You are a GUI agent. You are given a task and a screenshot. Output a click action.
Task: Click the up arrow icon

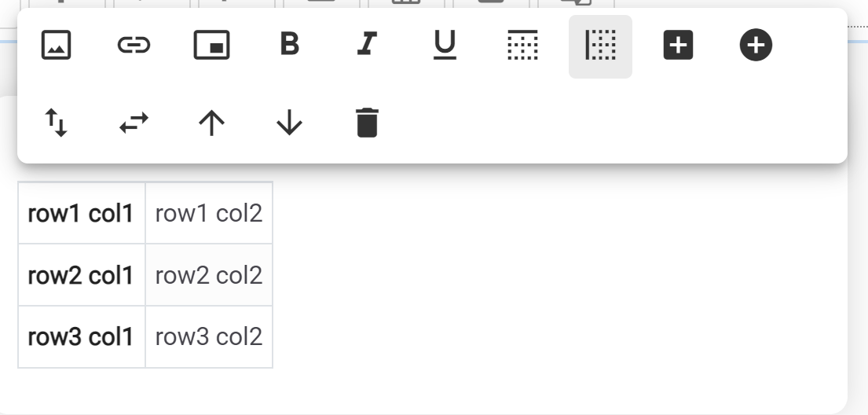point(211,123)
